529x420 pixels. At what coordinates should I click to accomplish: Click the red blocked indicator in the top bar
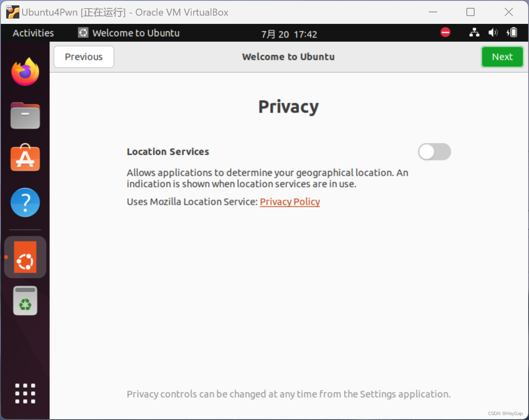[x=445, y=33]
